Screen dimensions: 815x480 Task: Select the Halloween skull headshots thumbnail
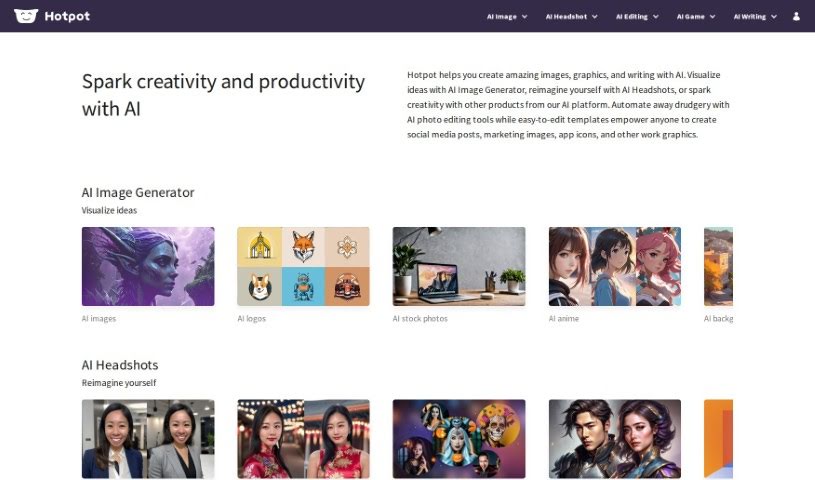pos(459,439)
